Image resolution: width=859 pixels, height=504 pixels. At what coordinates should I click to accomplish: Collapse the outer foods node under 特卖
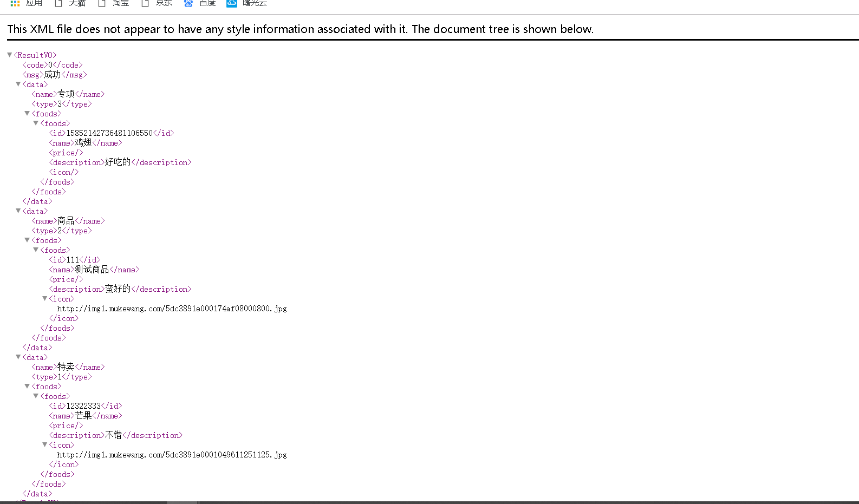click(27, 386)
